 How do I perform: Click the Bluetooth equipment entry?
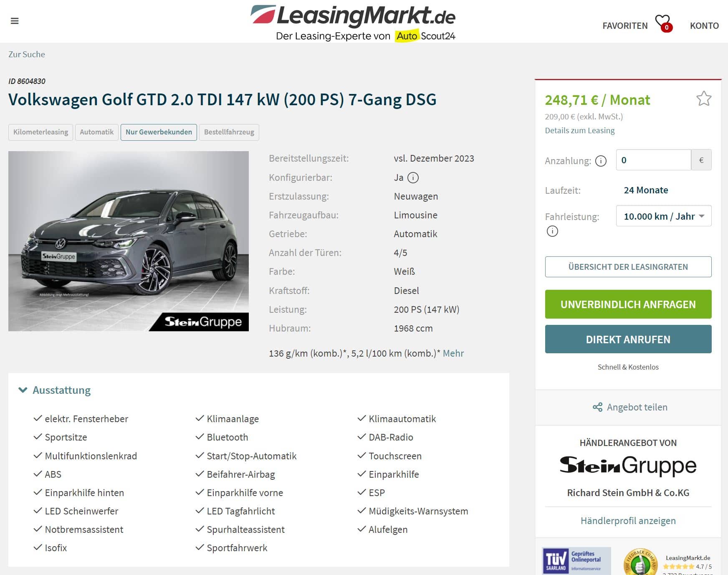click(227, 437)
